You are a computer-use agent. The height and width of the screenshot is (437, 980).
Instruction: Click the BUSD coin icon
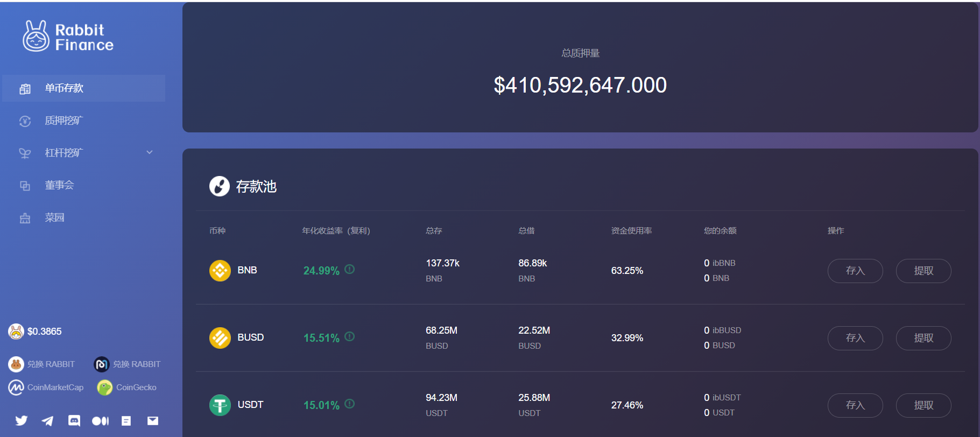click(x=220, y=338)
